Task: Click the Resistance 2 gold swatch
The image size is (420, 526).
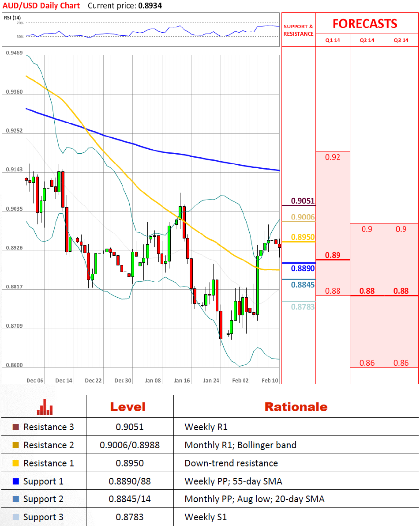Action: coord(16,445)
